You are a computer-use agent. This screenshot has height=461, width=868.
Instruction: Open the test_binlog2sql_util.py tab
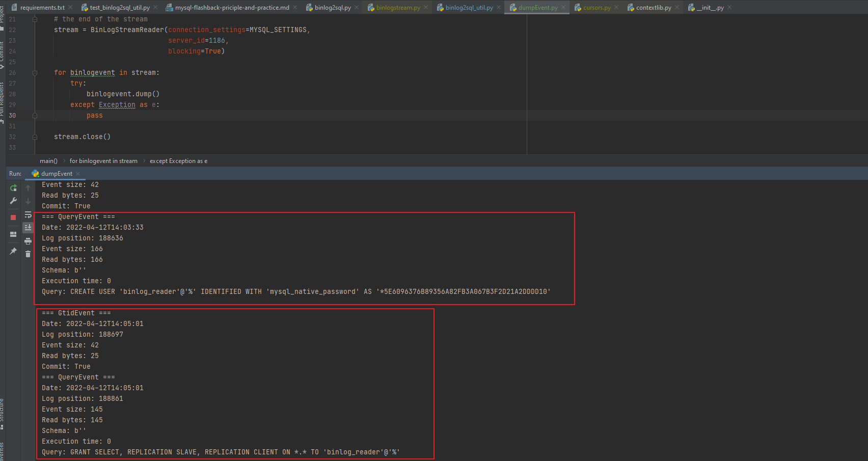[x=120, y=8]
